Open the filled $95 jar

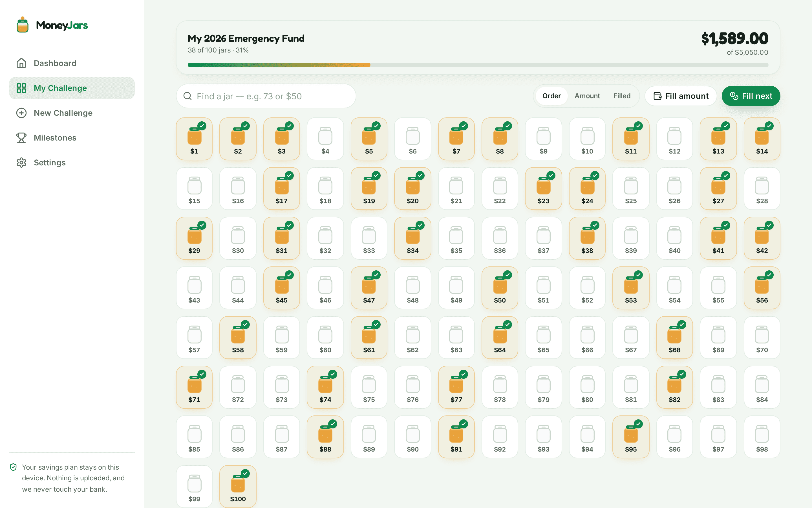[x=631, y=437]
